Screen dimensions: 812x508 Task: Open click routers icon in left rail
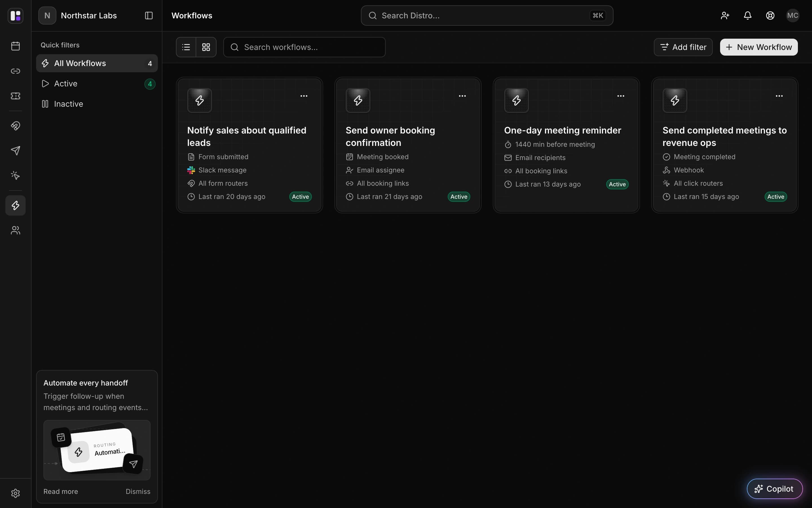pyautogui.click(x=16, y=175)
